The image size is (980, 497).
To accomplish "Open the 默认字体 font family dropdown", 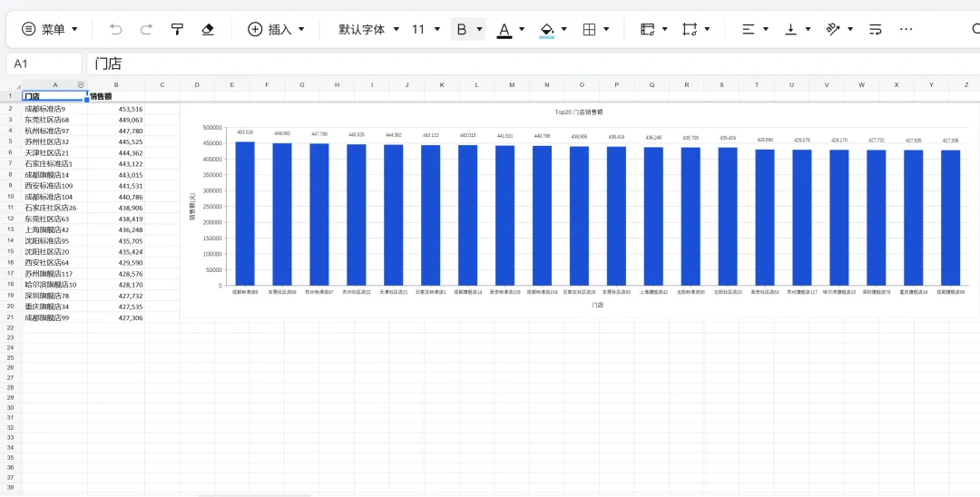I will (368, 29).
